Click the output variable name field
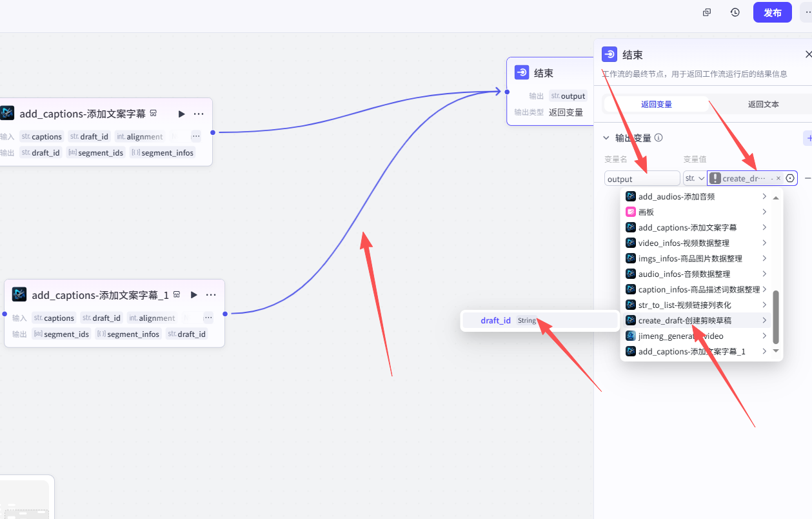Viewport: 812px width, 519px height. click(642, 179)
